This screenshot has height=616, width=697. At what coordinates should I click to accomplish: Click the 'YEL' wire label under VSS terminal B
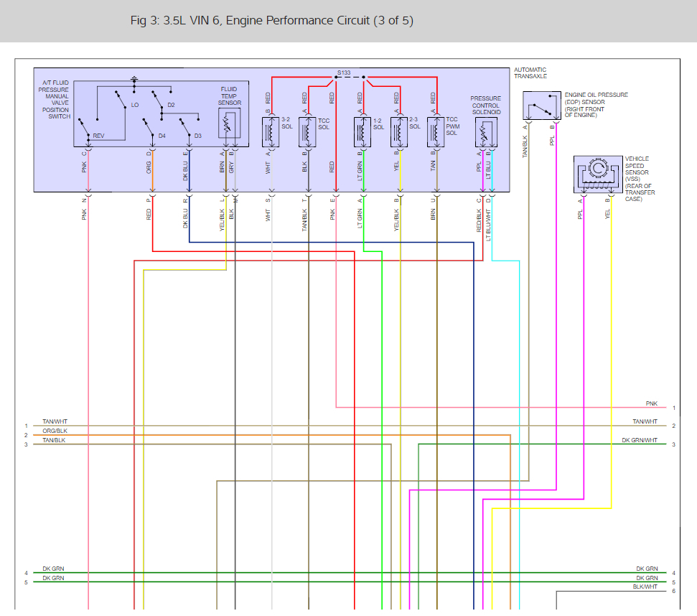tap(607, 214)
